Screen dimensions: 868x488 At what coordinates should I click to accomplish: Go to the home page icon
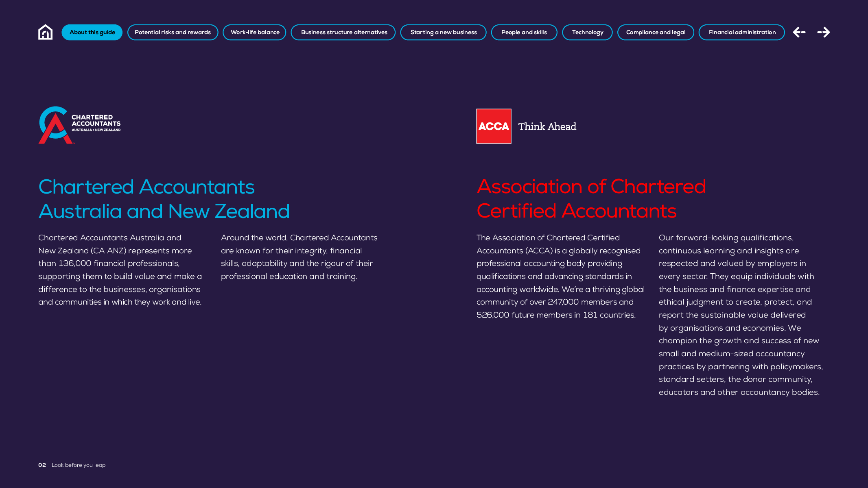[x=45, y=32]
